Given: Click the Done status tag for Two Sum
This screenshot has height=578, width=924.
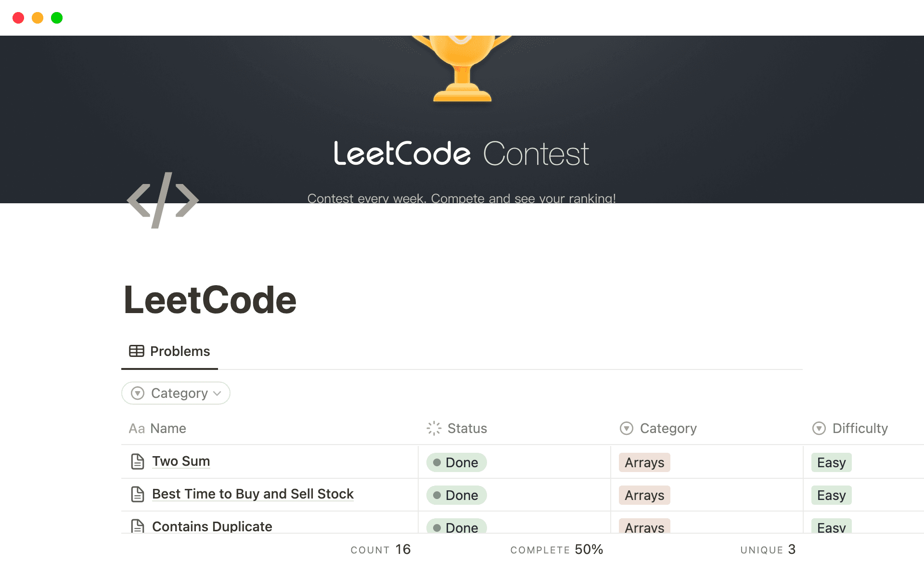Looking at the screenshot, I should (456, 462).
